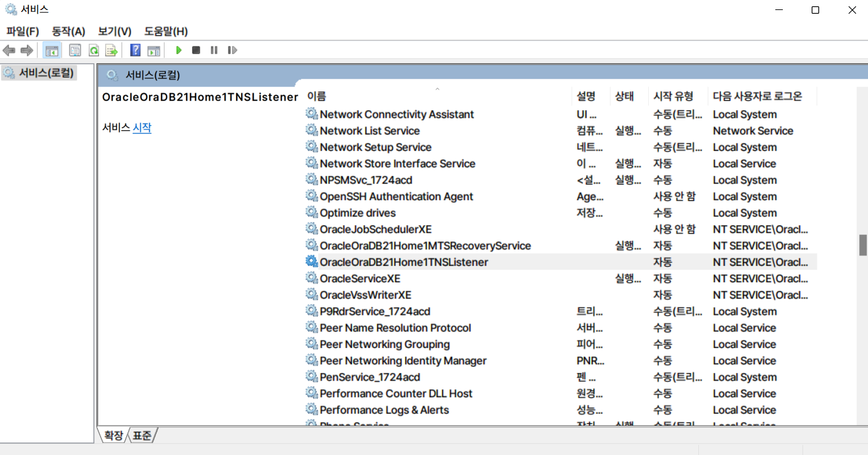Click the green Start Service play icon
Viewport: 868px width, 455px height.
178,50
